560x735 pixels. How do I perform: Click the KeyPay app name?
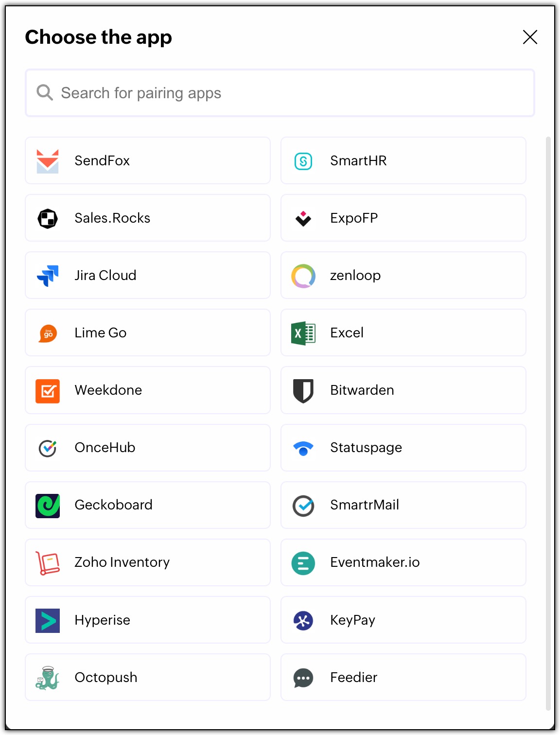(x=353, y=620)
